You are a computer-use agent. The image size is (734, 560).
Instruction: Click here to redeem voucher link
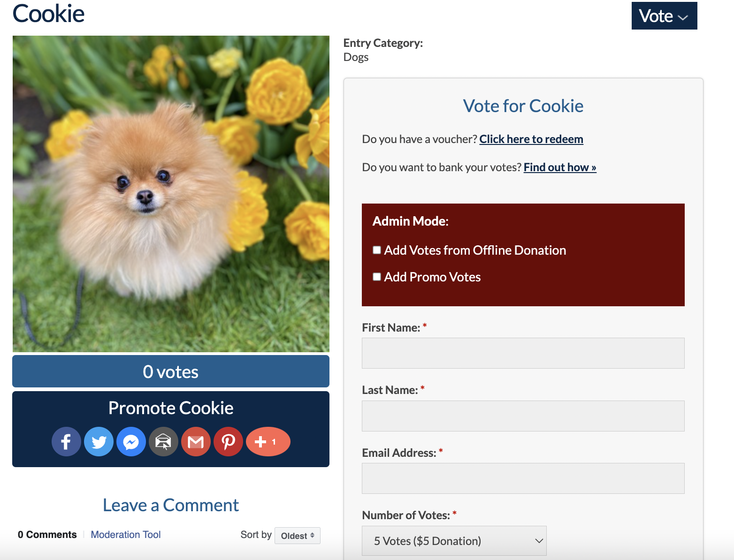(x=531, y=139)
